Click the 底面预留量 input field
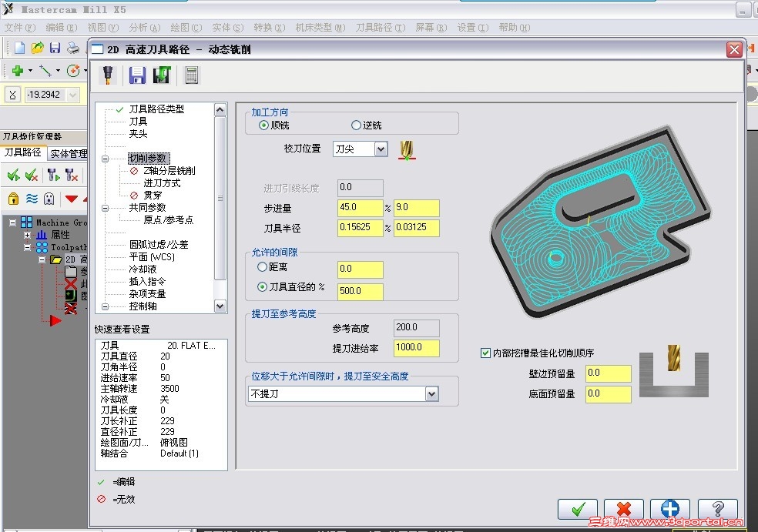The height and width of the screenshot is (532, 758). pos(608,394)
